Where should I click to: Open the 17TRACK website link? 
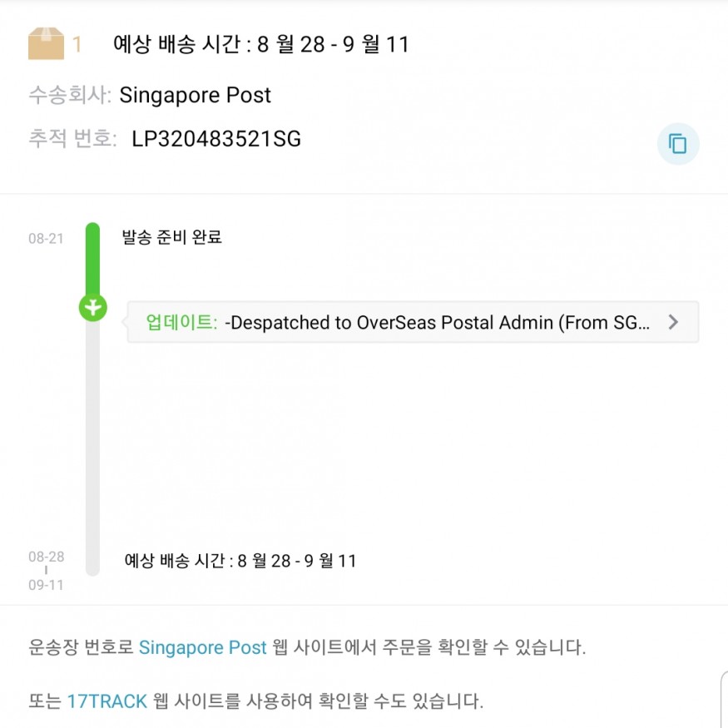(x=107, y=701)
